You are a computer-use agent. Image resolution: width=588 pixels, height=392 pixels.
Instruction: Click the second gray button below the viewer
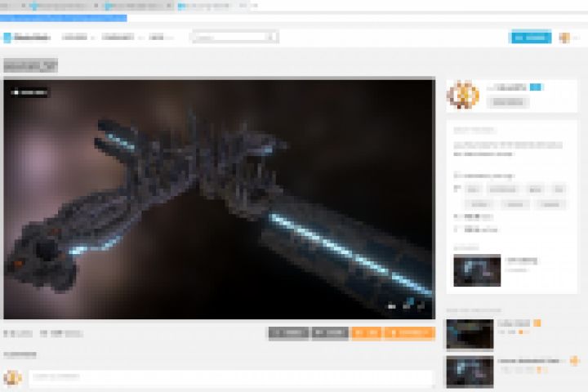click(x=330, y=332)
